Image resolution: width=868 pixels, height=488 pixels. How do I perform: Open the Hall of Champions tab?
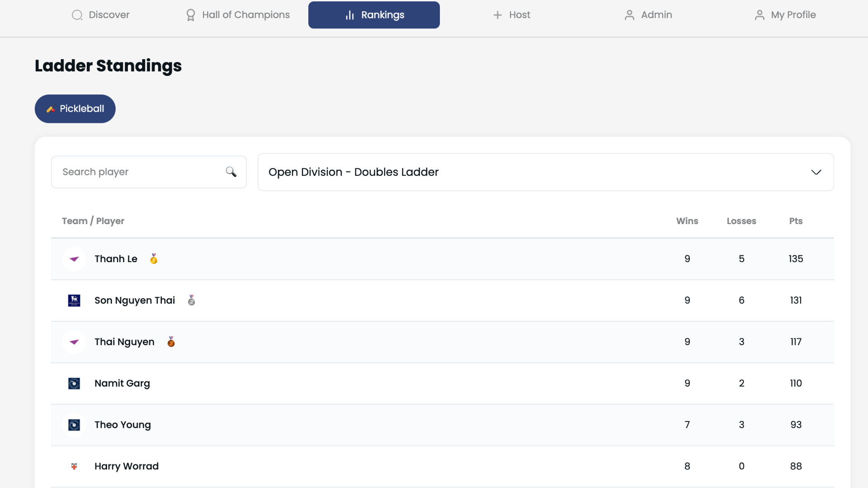click(238, 15)
